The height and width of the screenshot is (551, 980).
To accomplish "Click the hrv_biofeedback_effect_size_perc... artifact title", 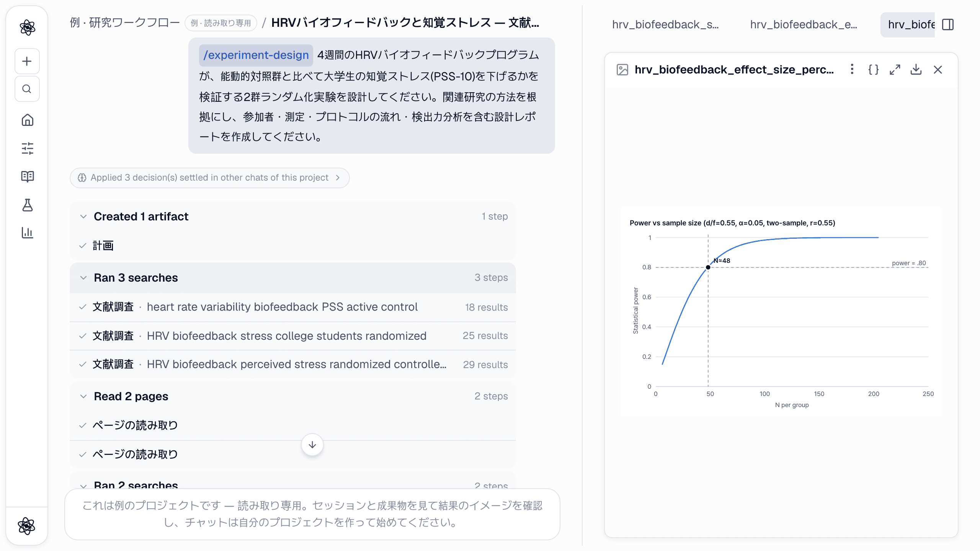I will click(734, 70).
